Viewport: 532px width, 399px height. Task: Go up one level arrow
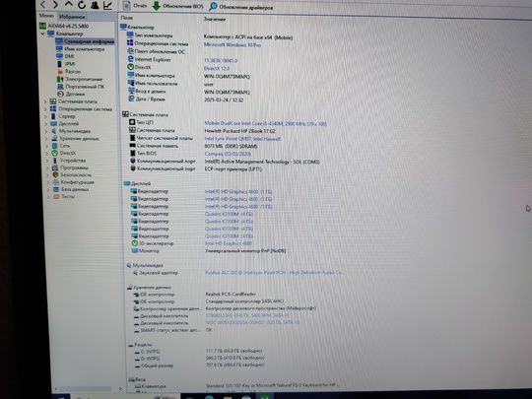[69, 4]
